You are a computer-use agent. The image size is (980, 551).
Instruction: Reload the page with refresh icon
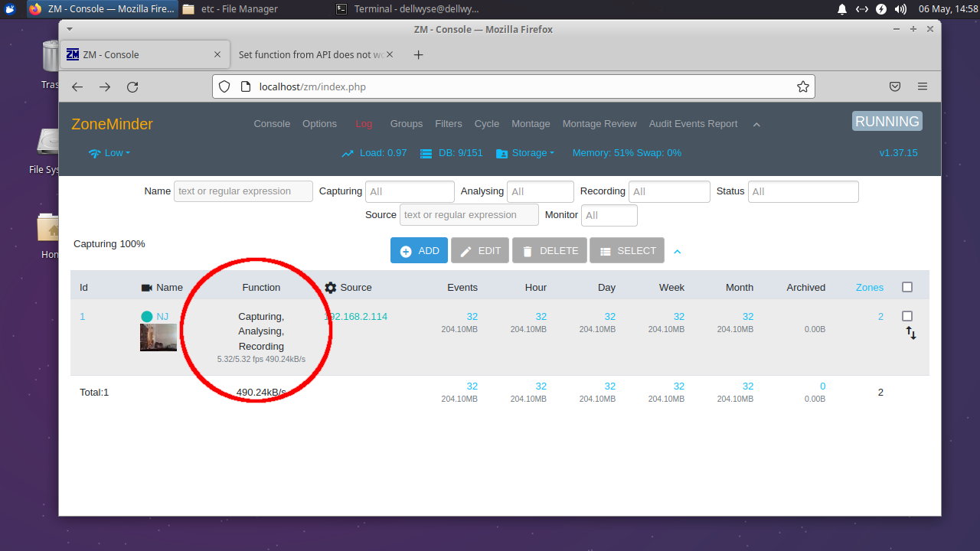pos(132,87)
